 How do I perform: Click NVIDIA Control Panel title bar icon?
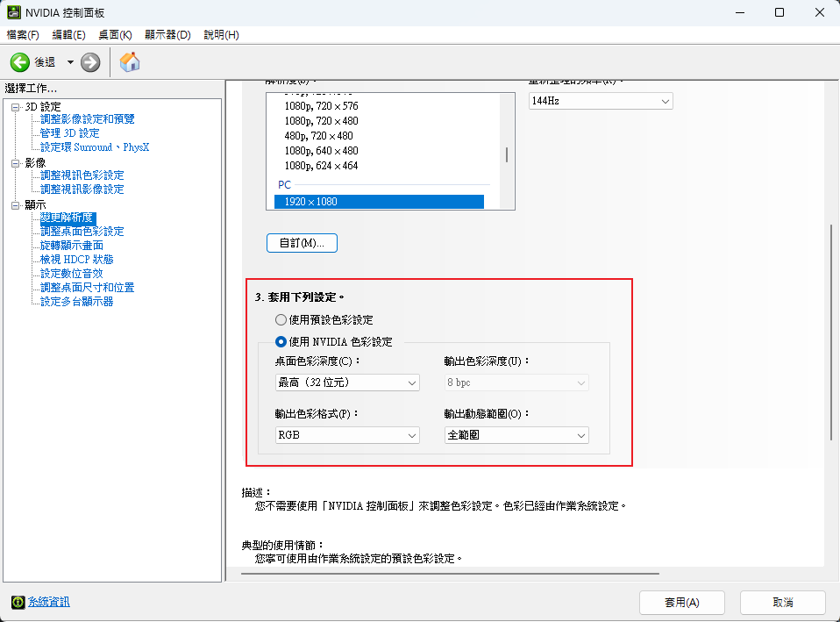[x=14, y=12]
